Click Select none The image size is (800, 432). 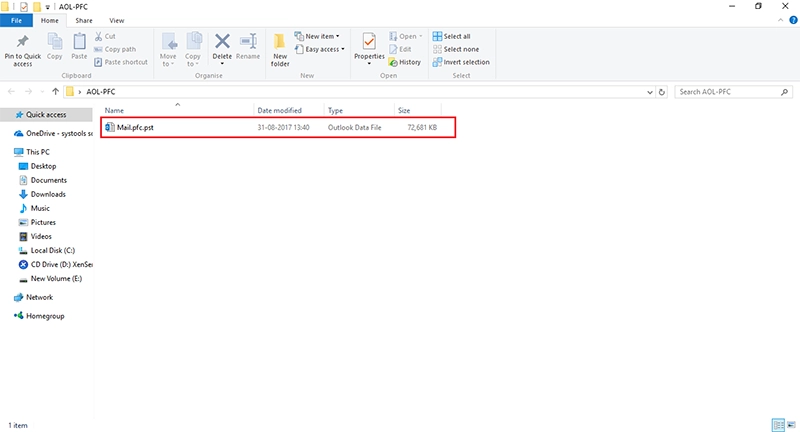pos(456,49)
